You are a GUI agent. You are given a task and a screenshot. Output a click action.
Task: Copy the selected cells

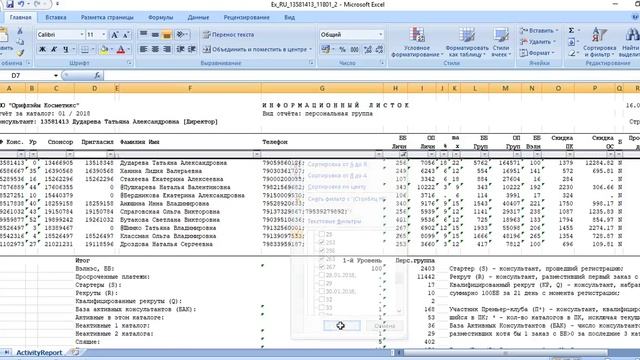[20, 42]
